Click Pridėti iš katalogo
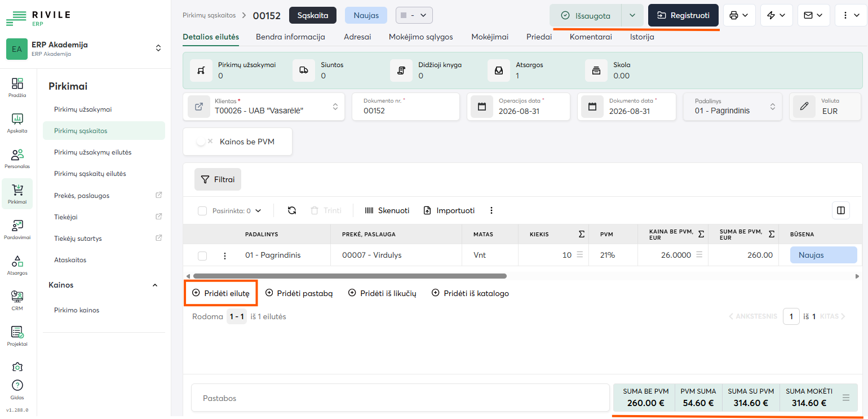Image resolution: width=868 pixels, height=419 pixels. tap(470, 293)
